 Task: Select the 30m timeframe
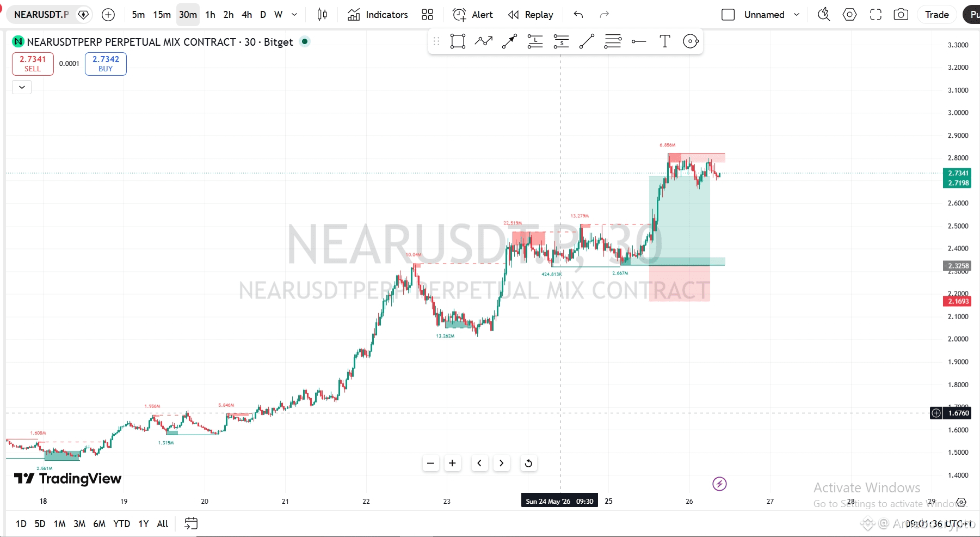click(x=188, y=15)
